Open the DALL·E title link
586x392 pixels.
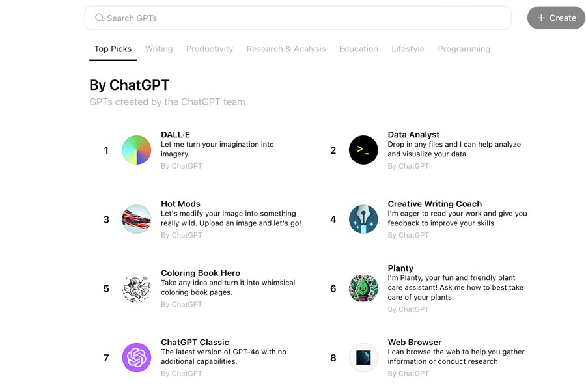[x=175, y=135]
